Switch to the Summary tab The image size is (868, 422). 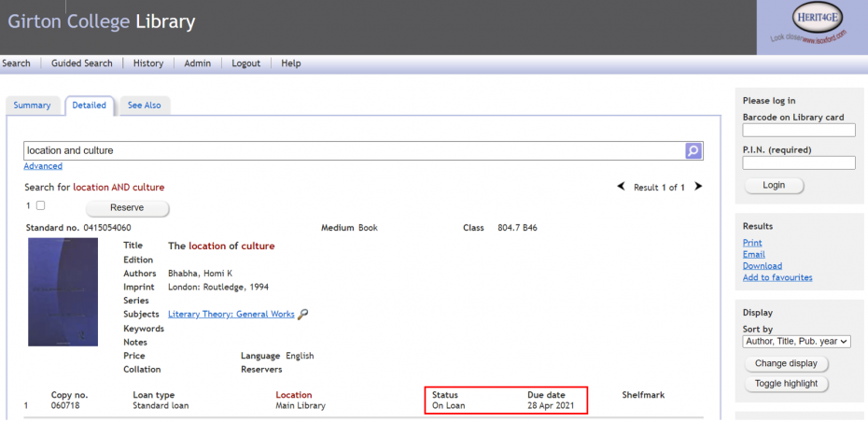pos(33,105)
